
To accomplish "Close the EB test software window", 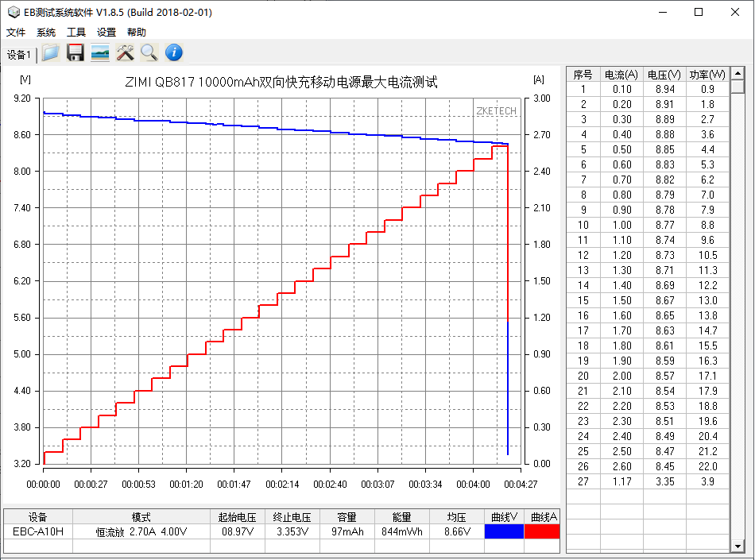I will click(x=735, y=12).
